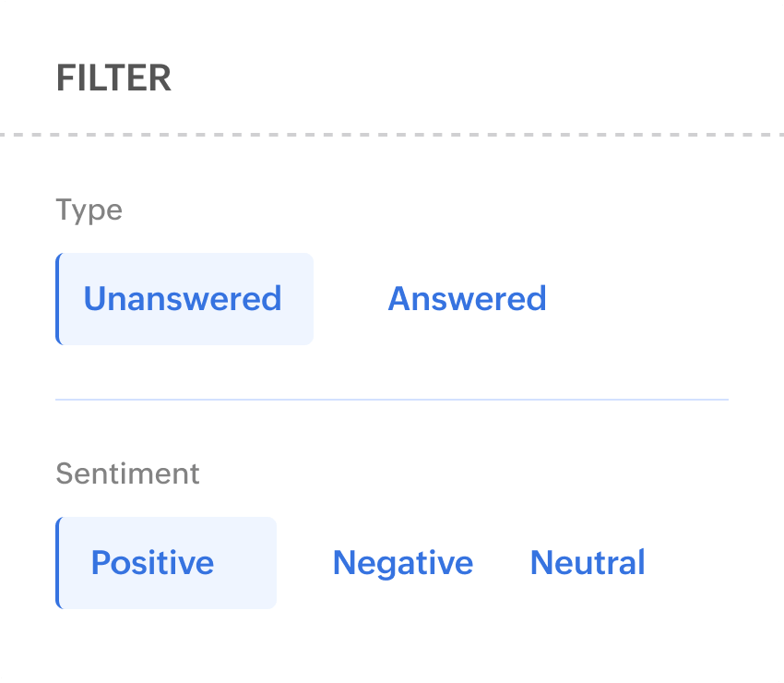Viewport: 784px width, 683px height.
Task: Click the solid line above Sentiment
Action: (x=392, y=400)
